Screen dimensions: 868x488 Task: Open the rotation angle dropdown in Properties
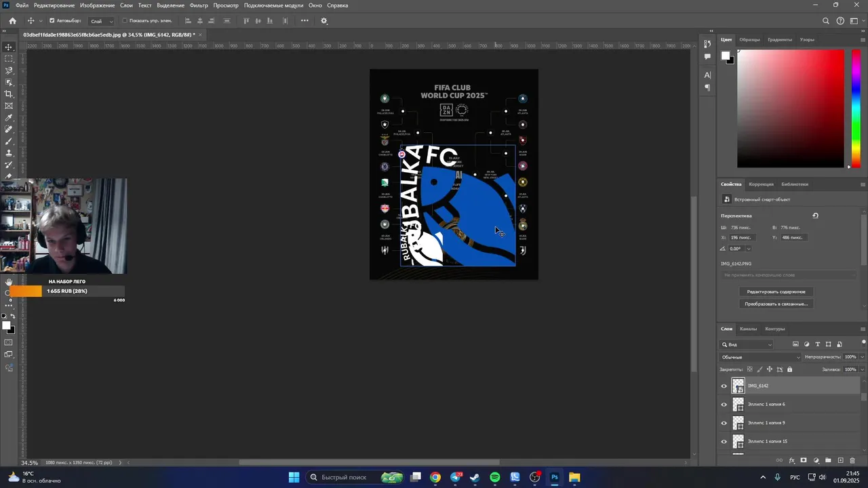click(x=748, y=249)
